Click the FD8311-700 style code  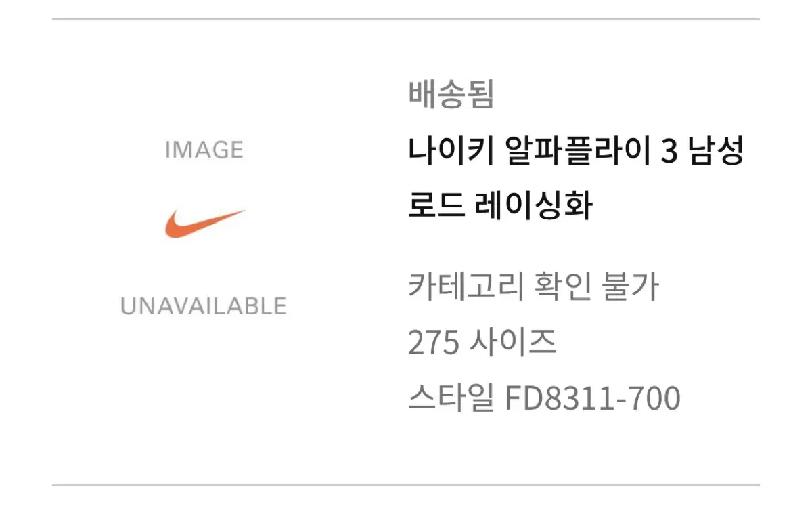(593, 399)
